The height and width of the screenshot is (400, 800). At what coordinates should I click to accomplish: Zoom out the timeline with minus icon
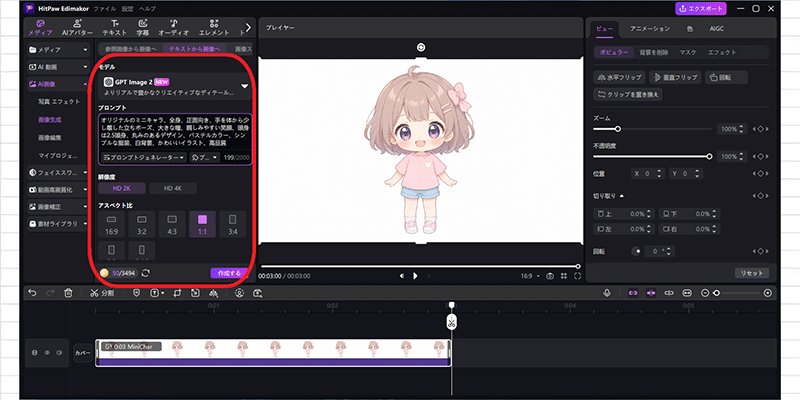coord(705,293)
